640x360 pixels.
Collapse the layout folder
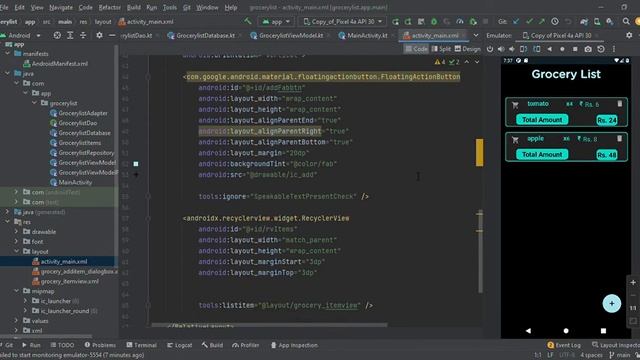[x=16, y=251]
